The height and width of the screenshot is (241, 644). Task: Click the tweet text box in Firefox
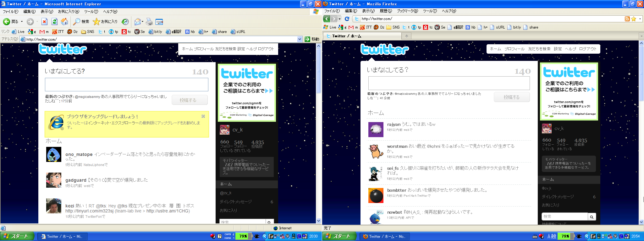point(449,83)
